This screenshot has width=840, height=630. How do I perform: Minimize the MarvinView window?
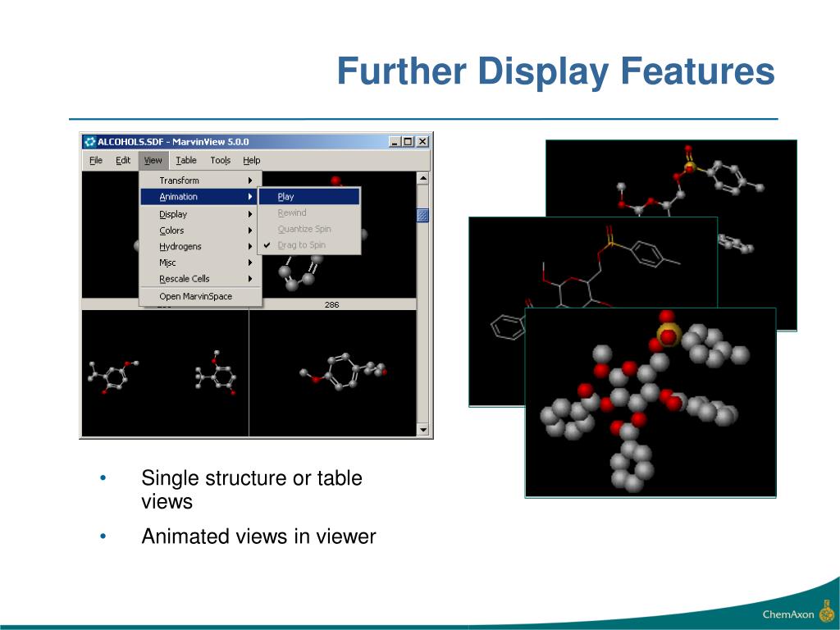coord(395,142)
